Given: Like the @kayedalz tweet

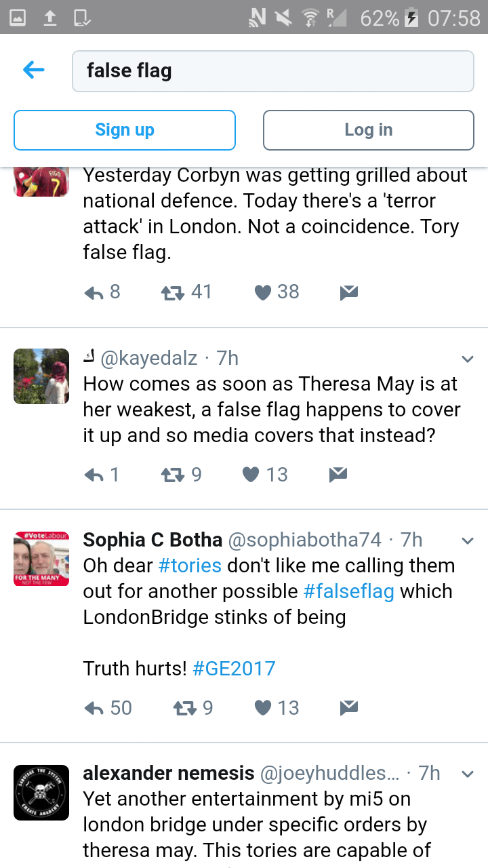Looking at the screenshot, I should click(x=251, y=475).
